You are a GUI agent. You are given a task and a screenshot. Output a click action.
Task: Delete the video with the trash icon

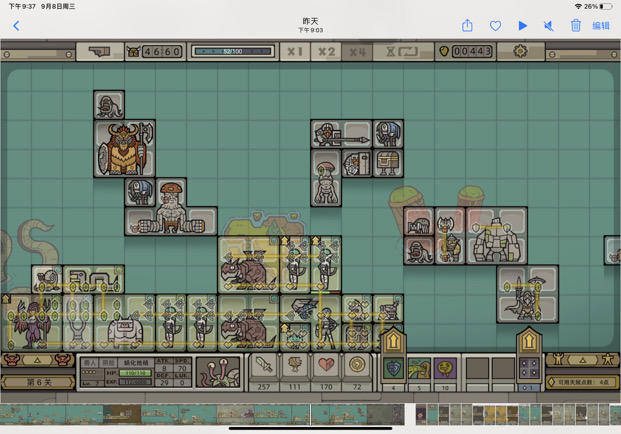[576, 26]
